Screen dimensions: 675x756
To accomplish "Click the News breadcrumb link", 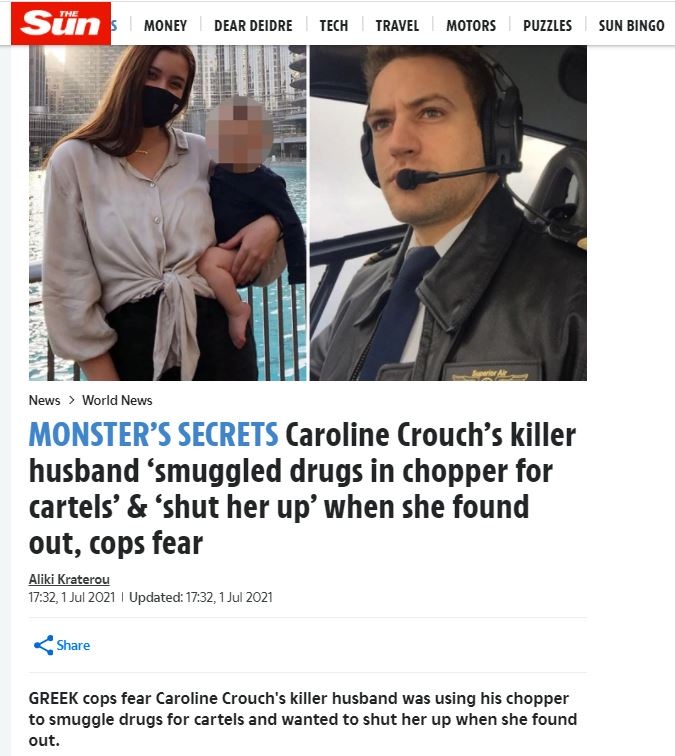I will coord(44,400).
